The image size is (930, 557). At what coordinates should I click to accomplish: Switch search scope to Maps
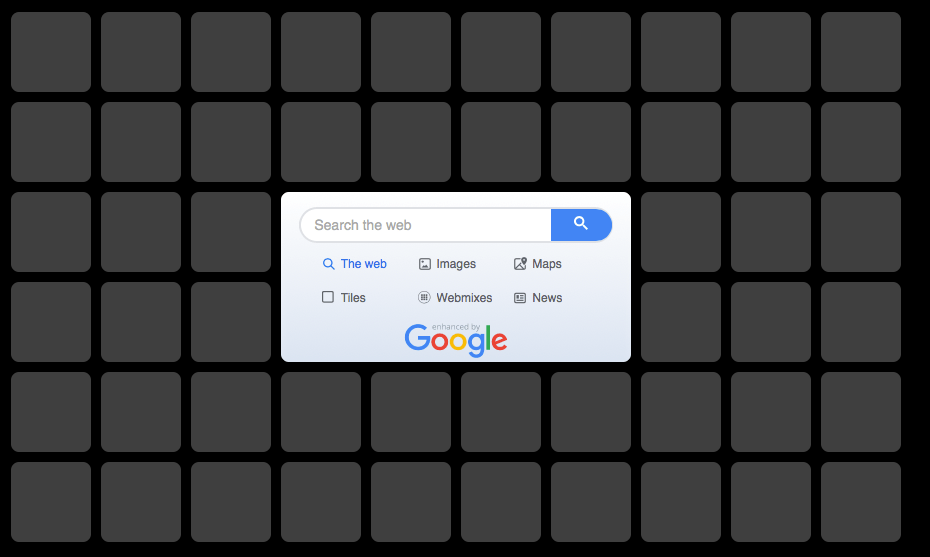(x=547, y=264)
